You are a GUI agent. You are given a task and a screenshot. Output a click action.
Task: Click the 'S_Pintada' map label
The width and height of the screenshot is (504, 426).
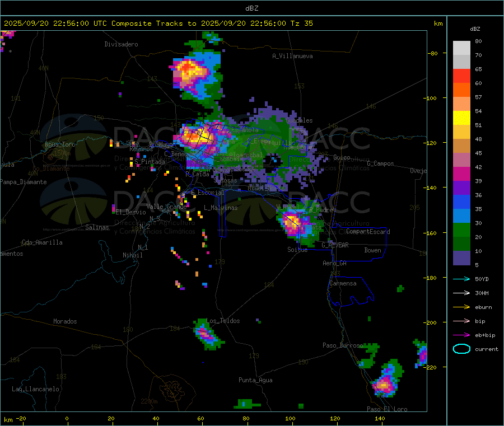coord(150,162)
